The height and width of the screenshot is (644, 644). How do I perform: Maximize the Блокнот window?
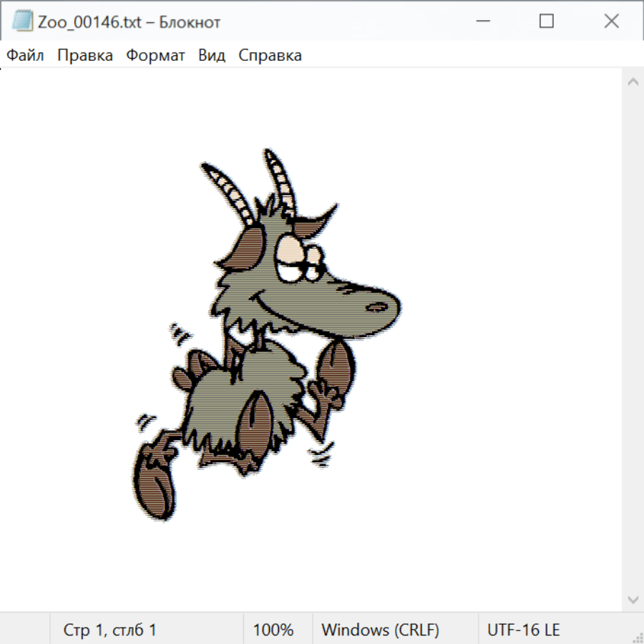pos(546,21)
